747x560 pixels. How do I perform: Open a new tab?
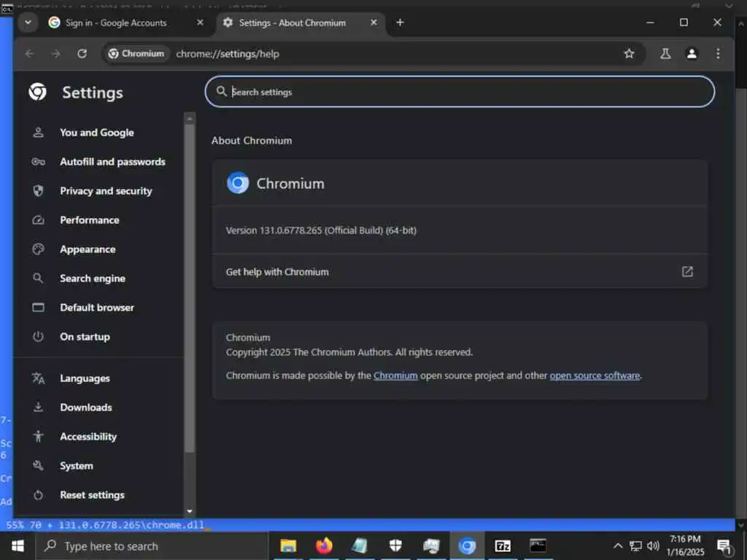(400, 23)
